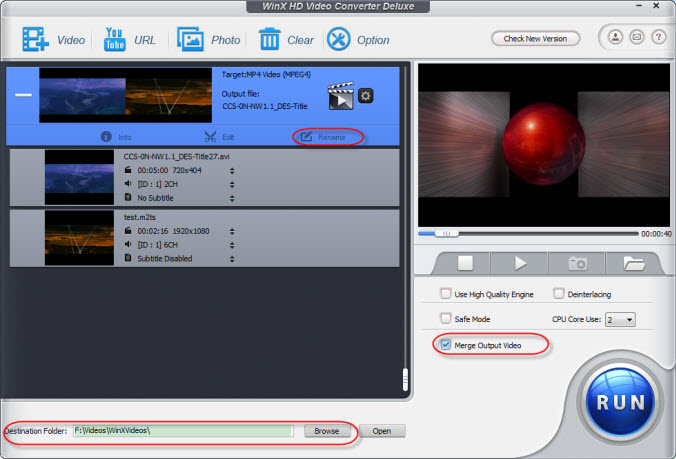The image size is (676, 459).
Task: Change video track selector for 00:05:00 720x404
Action: (232, 171)
